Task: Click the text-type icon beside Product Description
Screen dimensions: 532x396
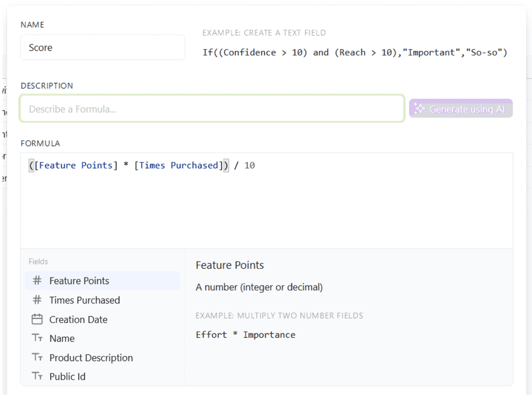Action: coord(37,358)
